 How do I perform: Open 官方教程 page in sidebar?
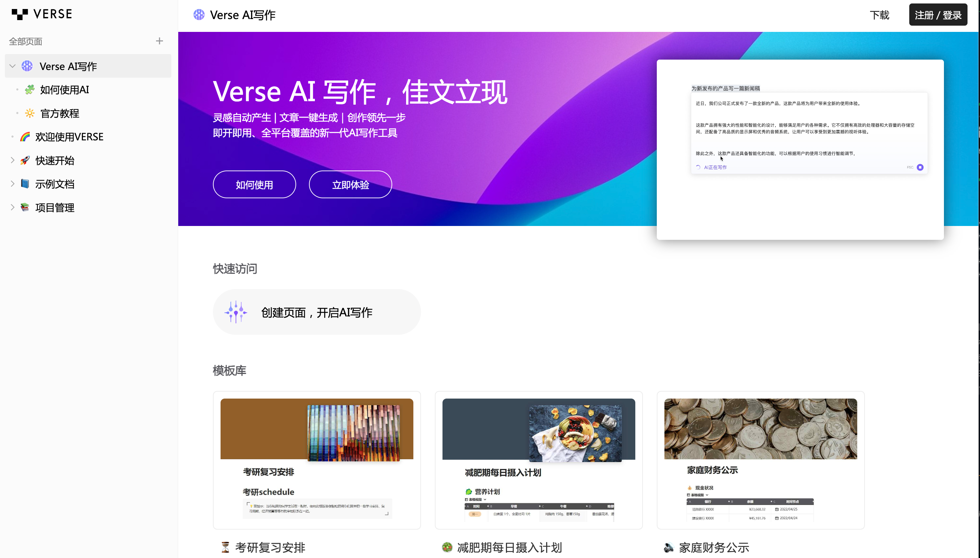[60, 113]
